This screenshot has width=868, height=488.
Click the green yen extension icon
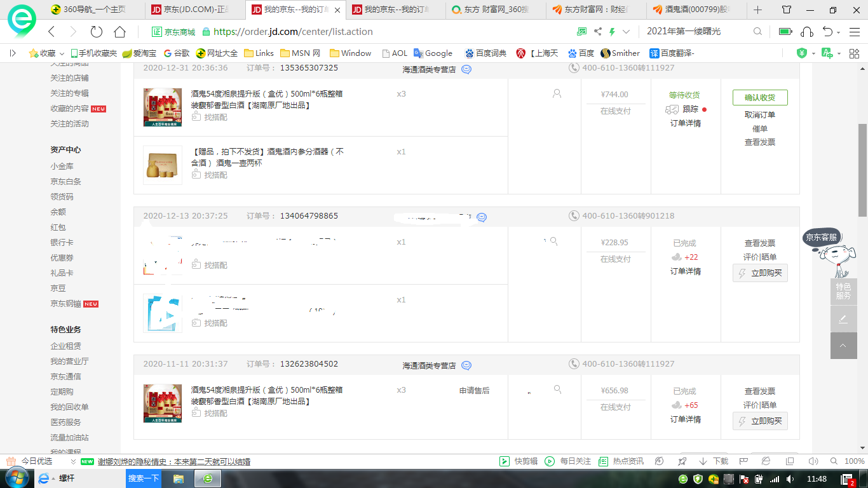pyautogui.click(x=803, y=53)
